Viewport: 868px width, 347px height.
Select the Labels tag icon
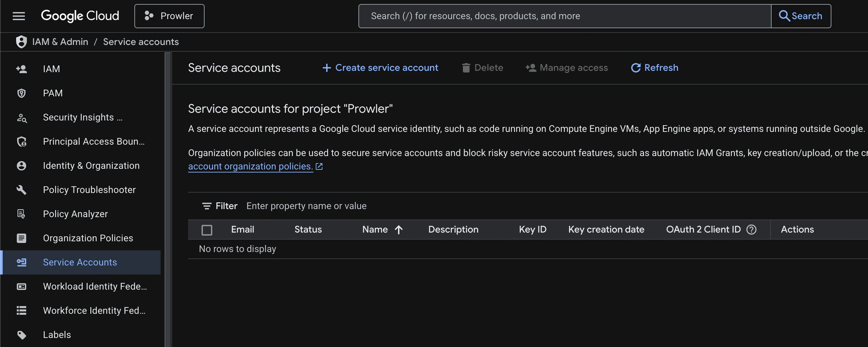click(21, 335)
